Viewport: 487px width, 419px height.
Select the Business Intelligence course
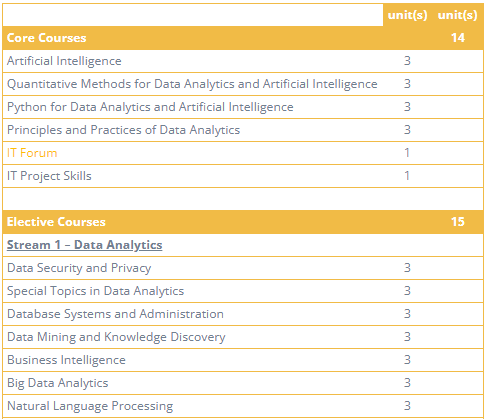click(x=66, y=360)
